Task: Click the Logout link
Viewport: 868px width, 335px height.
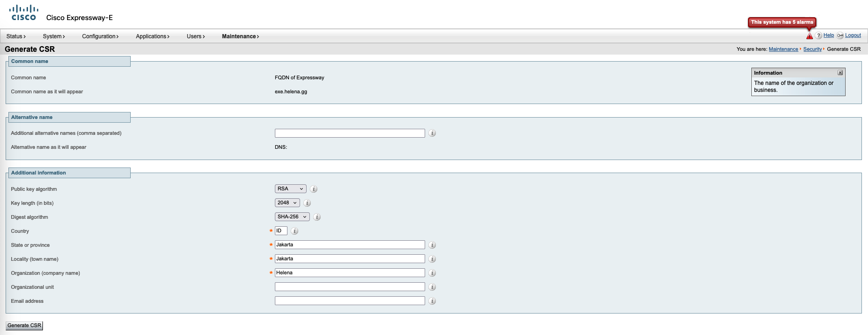Action: 853,35
